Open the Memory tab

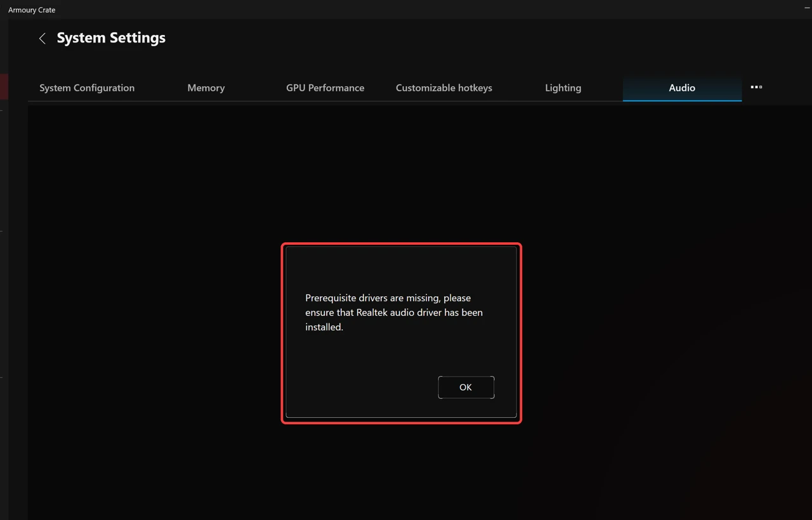tap(206, 88)
